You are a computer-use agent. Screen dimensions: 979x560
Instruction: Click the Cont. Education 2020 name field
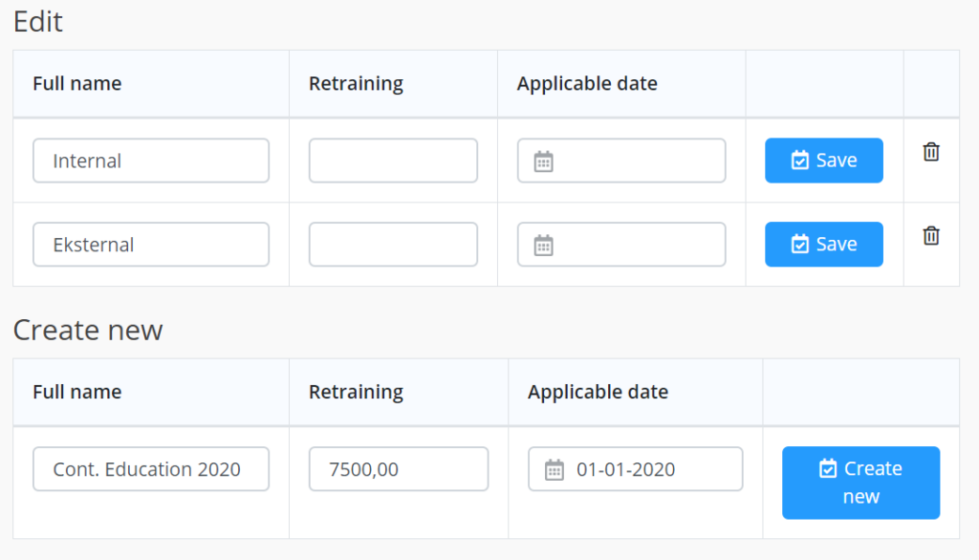(151, 469)
